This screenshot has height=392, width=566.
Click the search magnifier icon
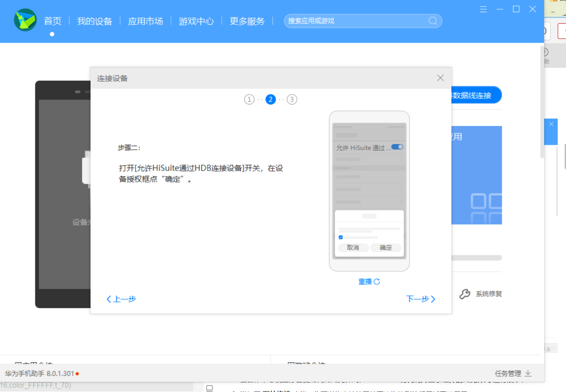point(433,21)
